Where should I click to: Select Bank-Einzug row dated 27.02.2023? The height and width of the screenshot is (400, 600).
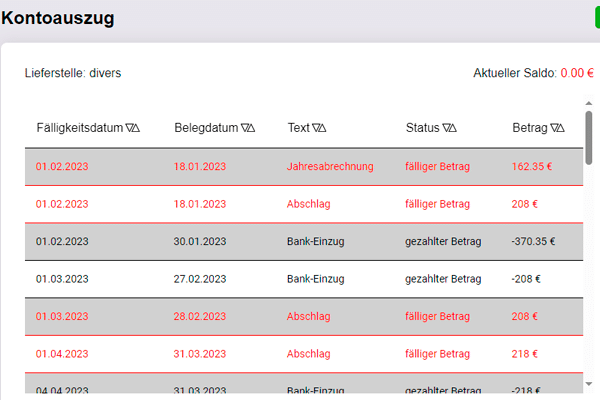304,279
